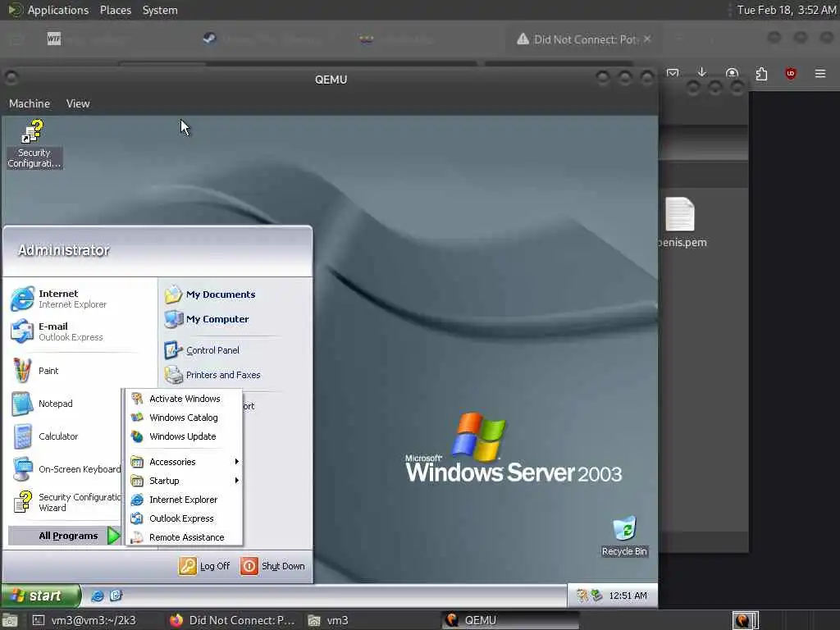
Task: Launch Windows Update
Action: [184, 436]
